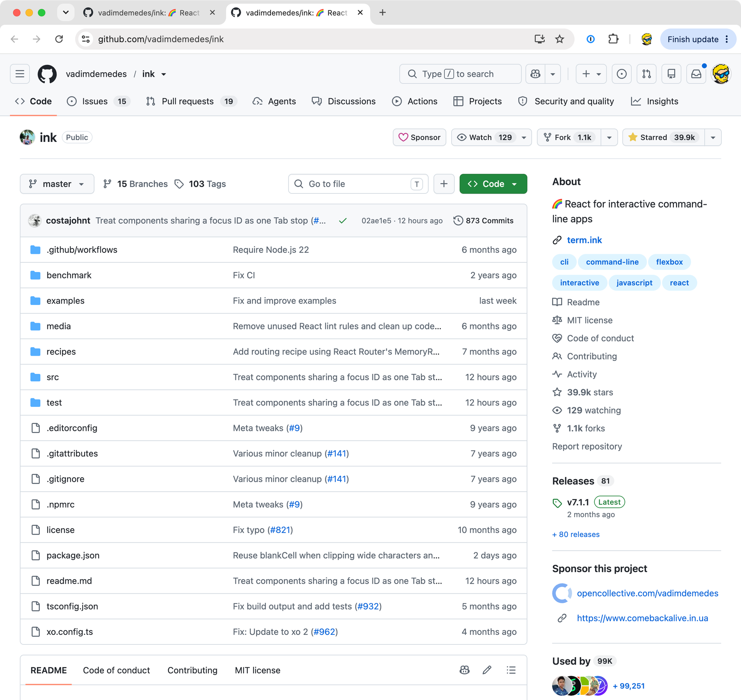Open the term.ink website link
The width and height of the screenshot is (741, 700).
tap(584, 240)
